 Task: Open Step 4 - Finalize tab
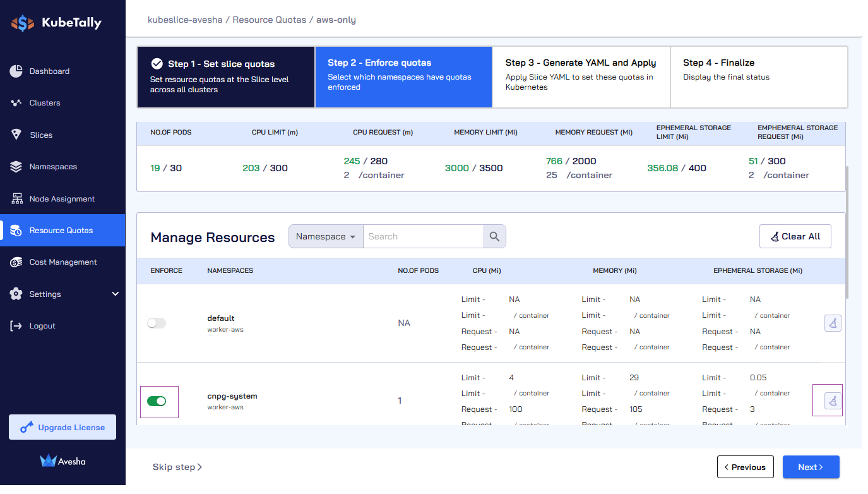tap(759, 77)
